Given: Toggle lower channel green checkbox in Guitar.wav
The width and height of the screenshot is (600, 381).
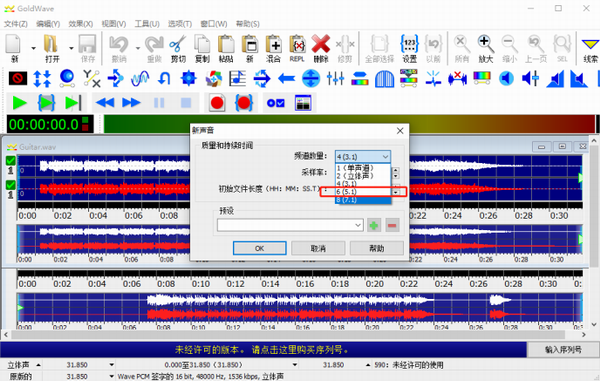Looking at the screenshot, I should [11, 185].
